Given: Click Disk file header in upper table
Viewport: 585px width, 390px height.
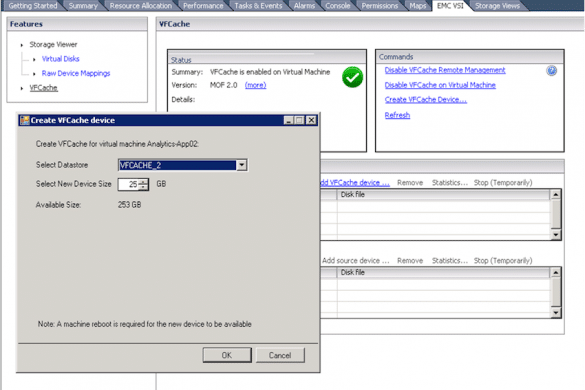Looking at the screenshot, I should (443, 194).
